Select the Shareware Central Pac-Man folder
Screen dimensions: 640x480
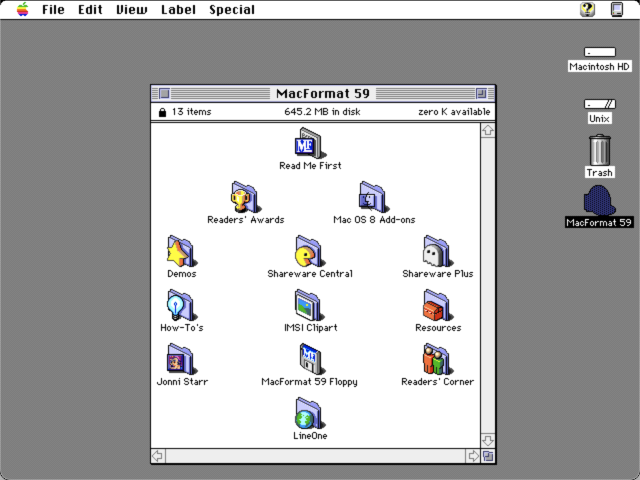[x=310, y=251]
